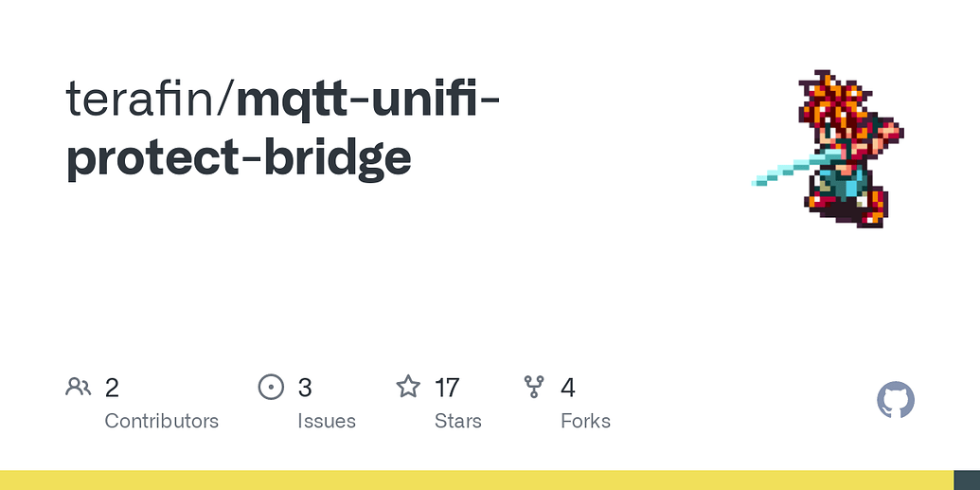Click the Forks branch icon
980x490 pixels.
534,387
